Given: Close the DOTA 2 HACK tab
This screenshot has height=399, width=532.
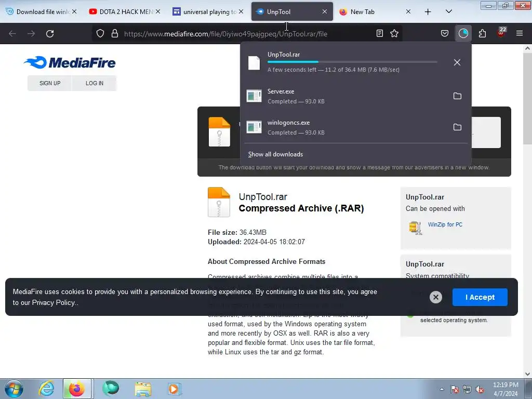Looking at the screenshot, I should [x=158, y=11].
